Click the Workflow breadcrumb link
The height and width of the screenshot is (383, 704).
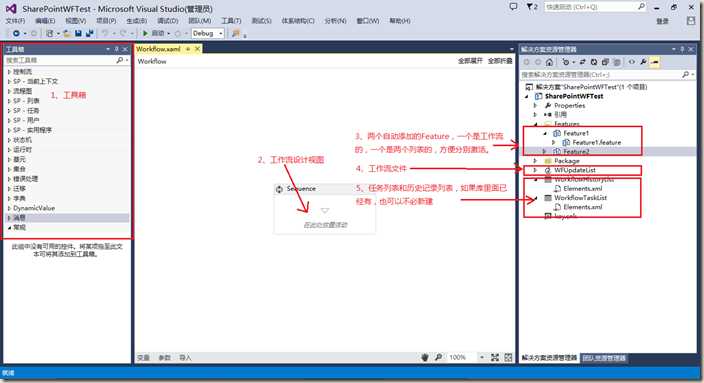click(152, 61)
